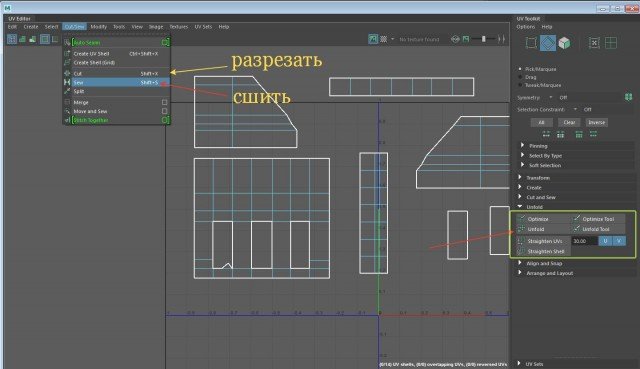Click the Straighten UVs angle input field
The height and width of the screenshot is (369, 640).
click(584, 241)
